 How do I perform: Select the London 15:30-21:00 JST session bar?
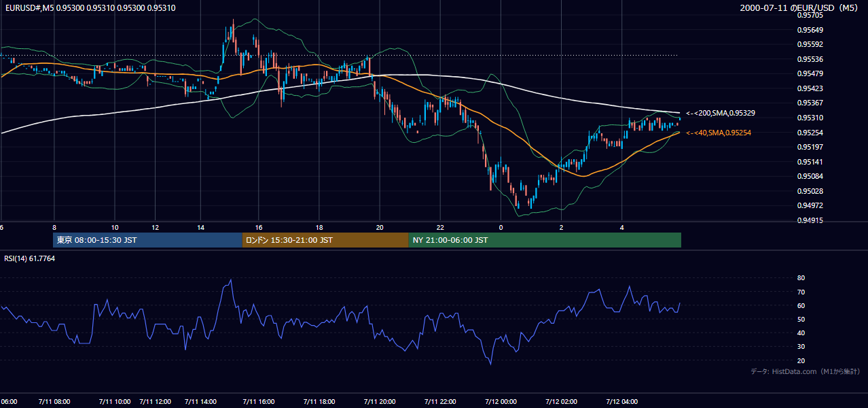coord(325,240)
